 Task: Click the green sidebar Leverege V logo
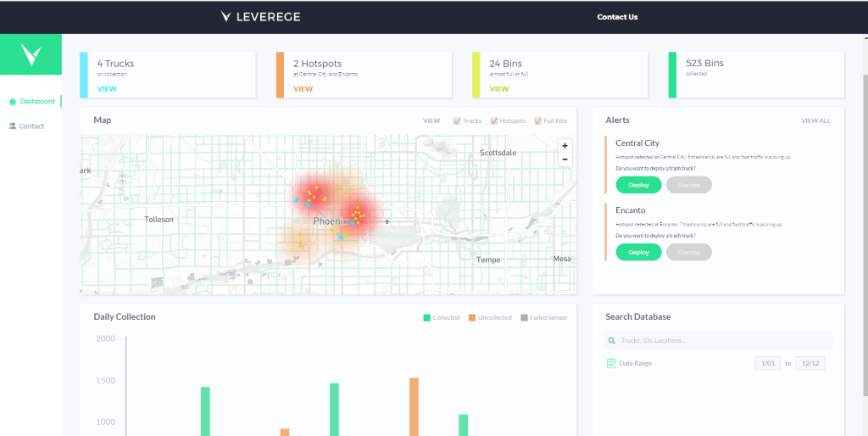pyautogui.click(x=31, y=55)
